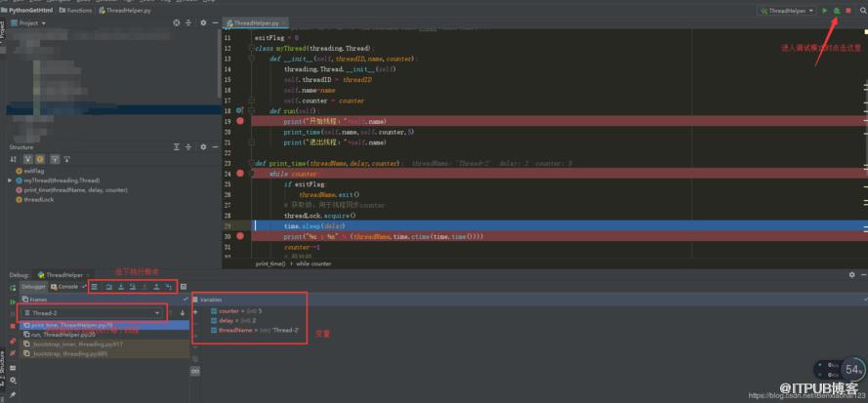Screen dimensions: 868x403
Task: Stop the process with the red square in the top toolbar
Action: point(848,11)
